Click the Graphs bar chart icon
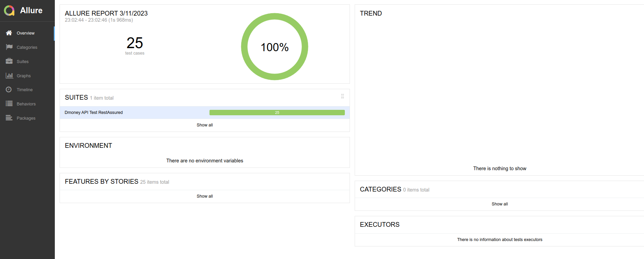 (9, 76)
